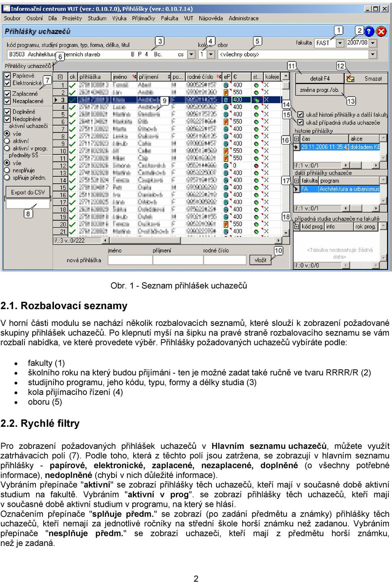Open the kolo dropdown
The width and height of the screenshot is (392, 582).
tap(211, 54)
